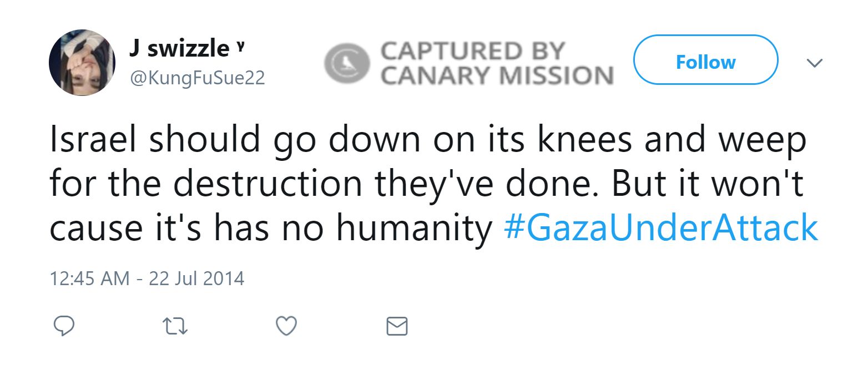Click the J swizzle display name

[178, 49]
